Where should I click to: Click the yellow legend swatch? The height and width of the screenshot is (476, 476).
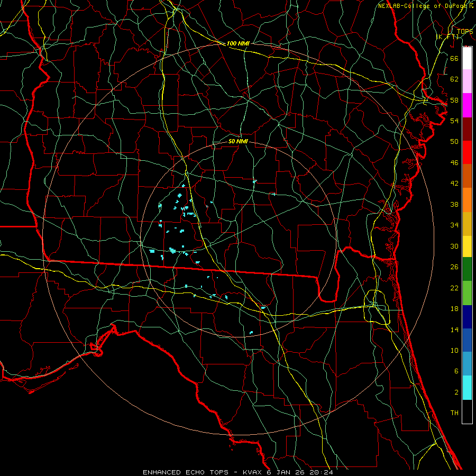(x=467, y=246)
